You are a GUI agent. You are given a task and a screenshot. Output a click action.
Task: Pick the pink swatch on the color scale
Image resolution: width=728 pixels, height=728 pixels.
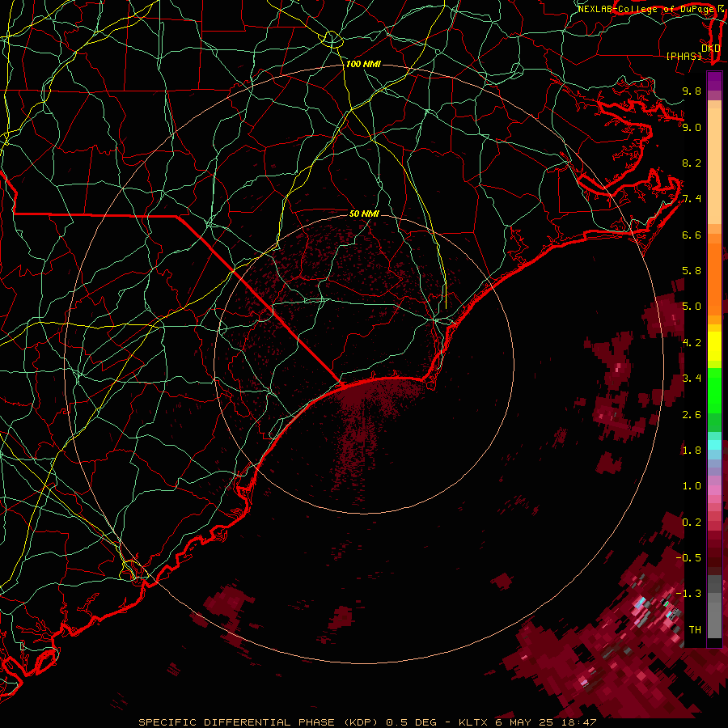(x=714, y=490)
